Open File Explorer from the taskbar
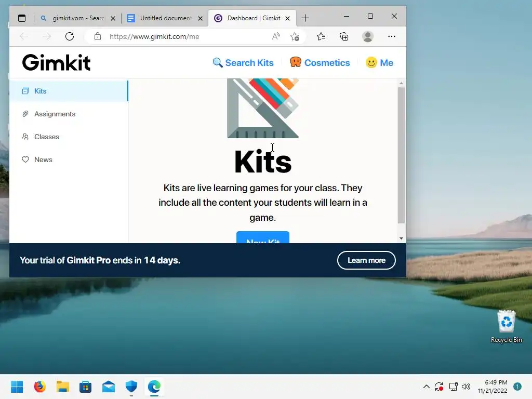This screenshot has width=532, height=399. 63,387
